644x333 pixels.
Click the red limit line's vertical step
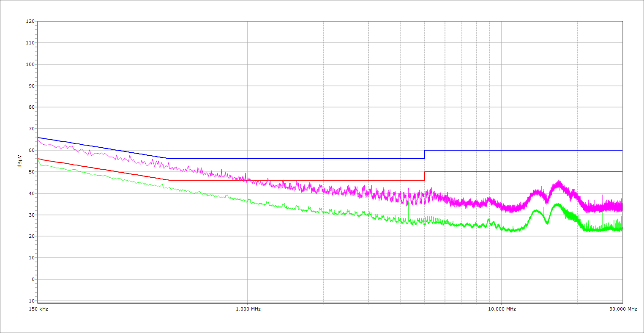[x=425, y=176]
